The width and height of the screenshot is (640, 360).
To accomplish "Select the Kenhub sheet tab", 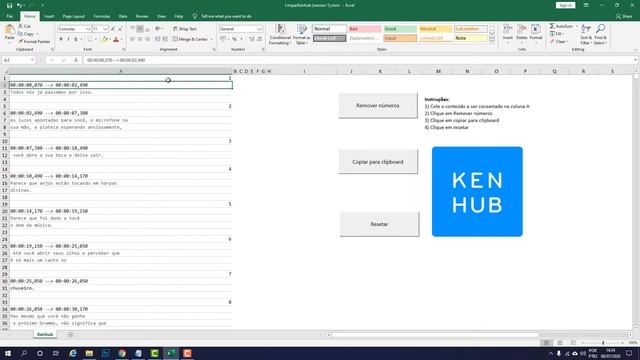I will [45, 334].
